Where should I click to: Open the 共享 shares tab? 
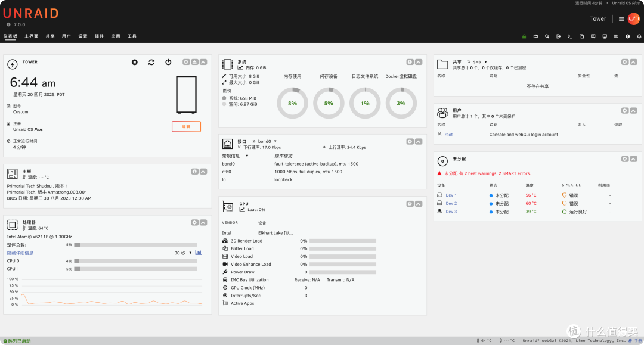point(50,36)
